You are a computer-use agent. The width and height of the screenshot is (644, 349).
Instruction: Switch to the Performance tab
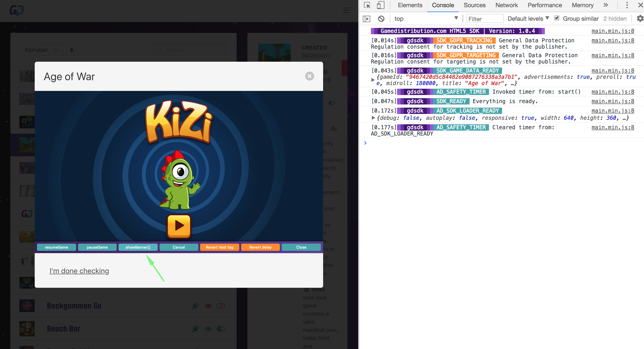544,5
